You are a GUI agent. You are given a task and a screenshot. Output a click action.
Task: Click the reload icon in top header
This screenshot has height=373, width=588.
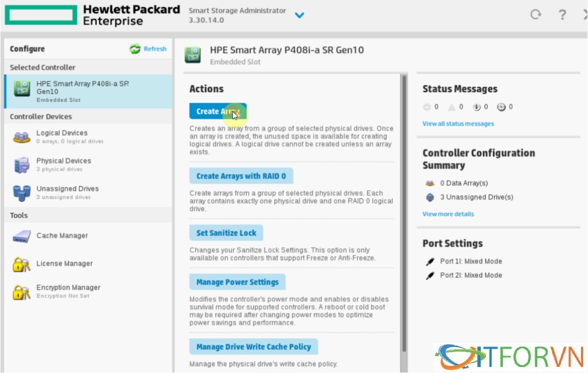pyautogui.click(x=536, y=15)
